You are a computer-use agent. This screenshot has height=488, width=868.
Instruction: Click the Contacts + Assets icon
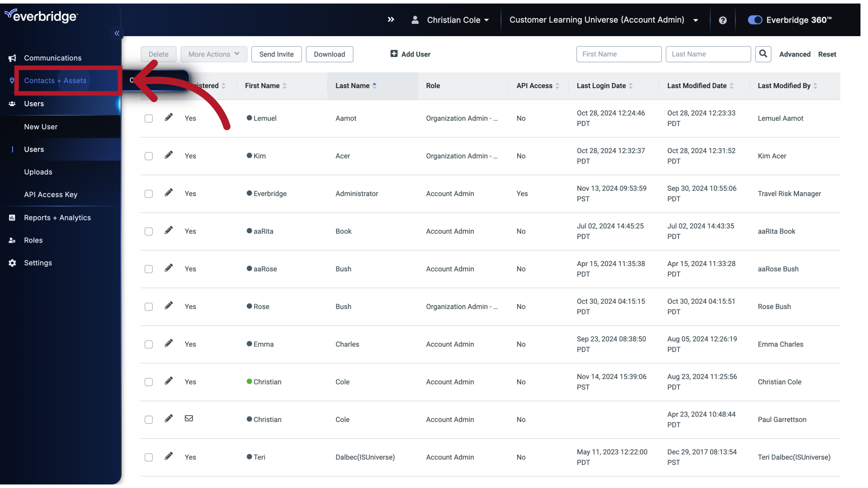[x=12, y=80]
